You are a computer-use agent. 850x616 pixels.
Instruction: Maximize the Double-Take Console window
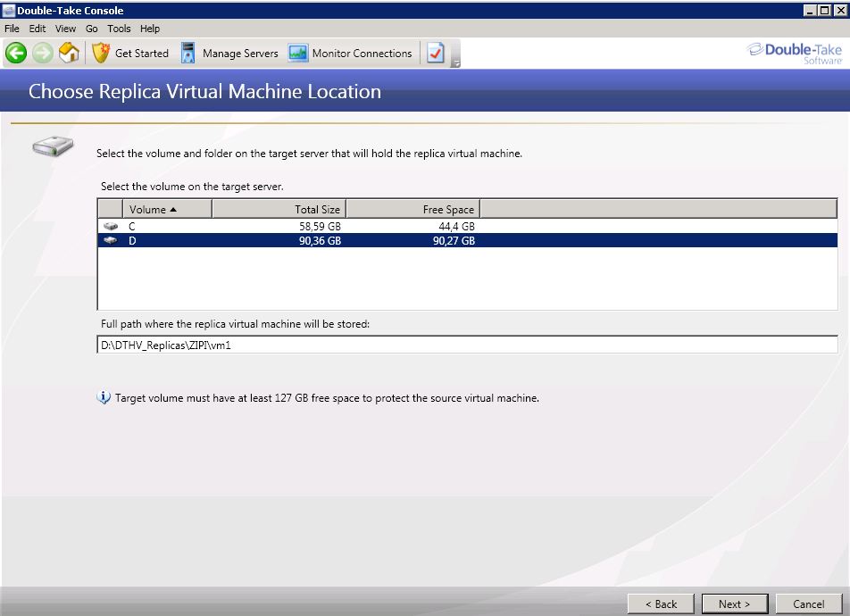(x=824, y=11)
